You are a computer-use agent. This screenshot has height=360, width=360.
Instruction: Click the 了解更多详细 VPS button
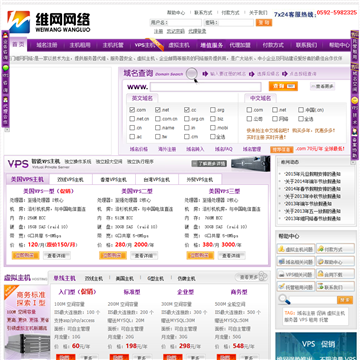[x=209, y=164]
